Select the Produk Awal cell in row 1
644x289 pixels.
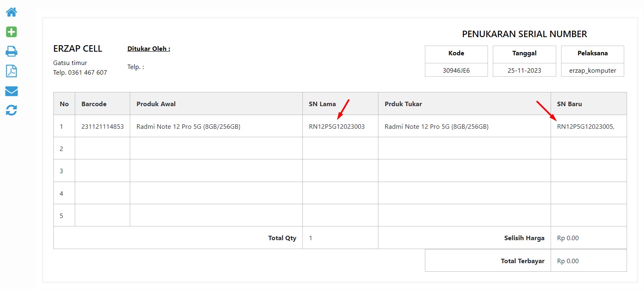click(216, 126)
